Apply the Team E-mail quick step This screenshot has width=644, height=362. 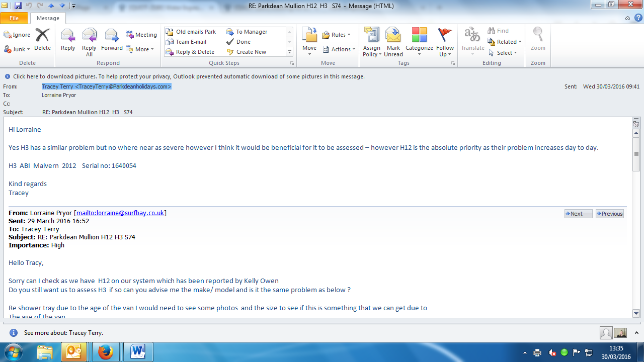coord(187,42)
